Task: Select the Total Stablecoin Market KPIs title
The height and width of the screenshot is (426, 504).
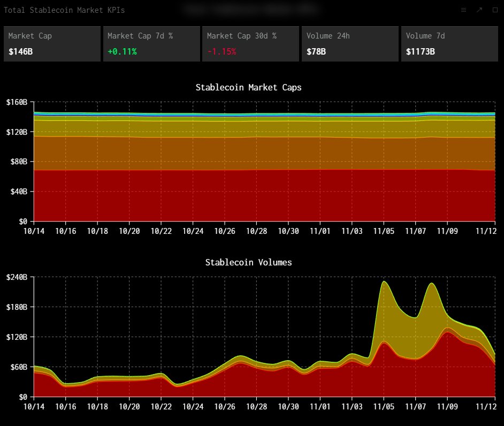Action: click(x=64, y=10)
